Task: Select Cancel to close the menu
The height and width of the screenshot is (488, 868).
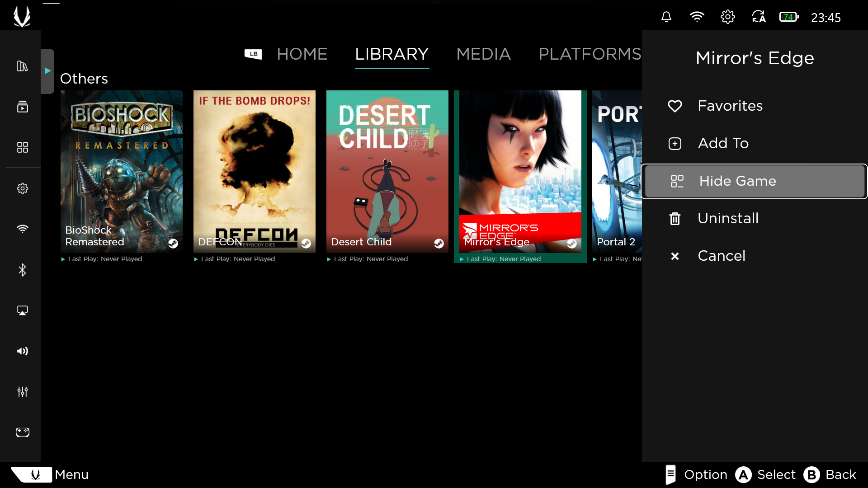Action: pos(755,256)
